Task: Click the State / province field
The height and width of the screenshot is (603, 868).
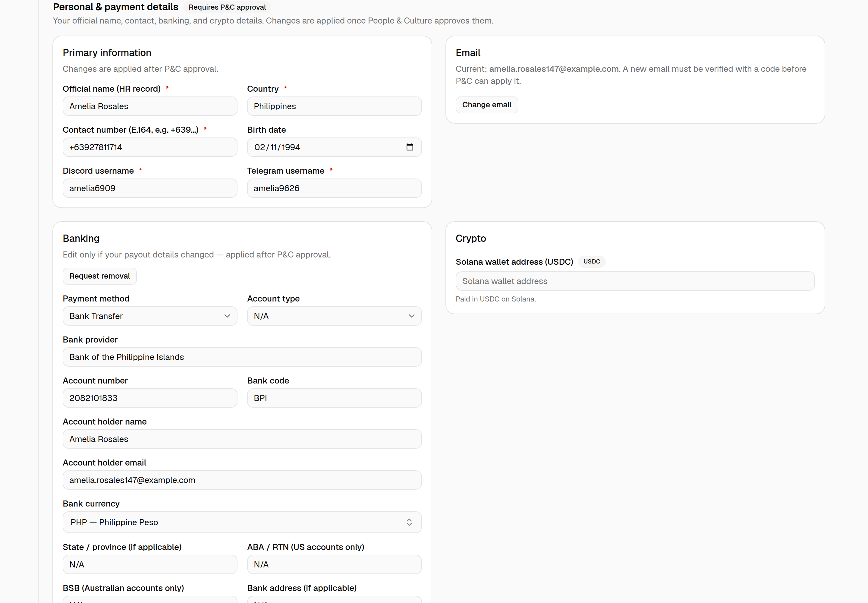Action: point(150,564)
